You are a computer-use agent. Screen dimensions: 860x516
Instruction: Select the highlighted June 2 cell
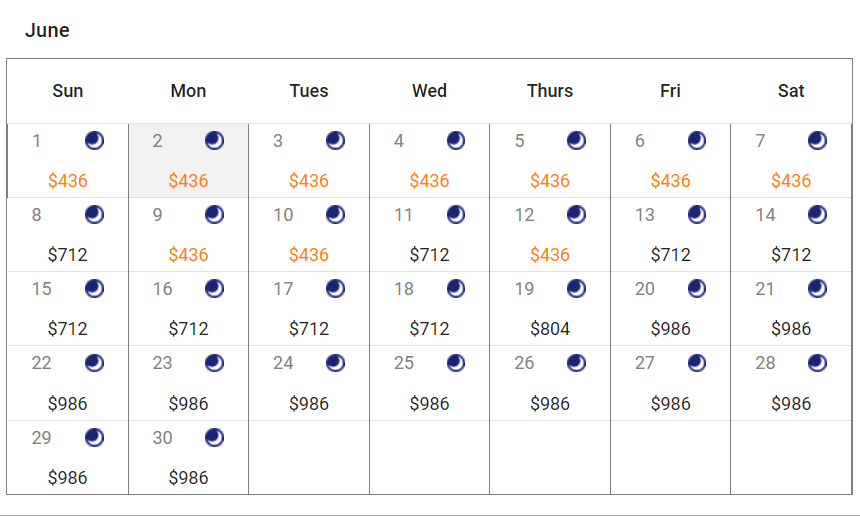[x=188, y=160]
